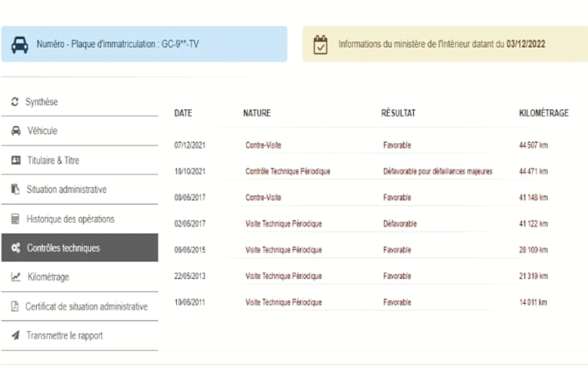Click the KILOMÉTRAGE column header
The width and height of the screenshot is (588, 379).
tap(543, 113)
